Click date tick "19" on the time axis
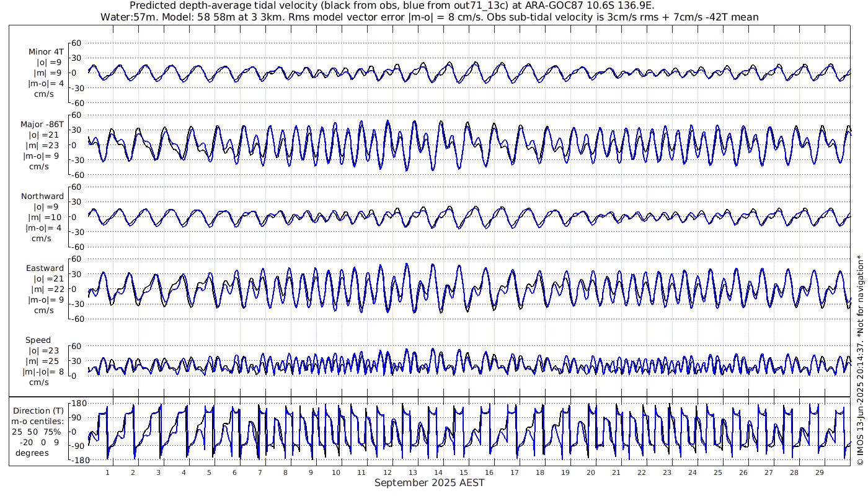 point(565,472)
